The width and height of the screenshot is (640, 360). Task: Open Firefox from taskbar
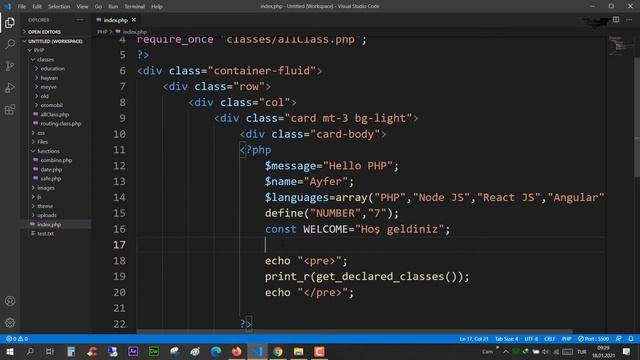pos(236,351)
